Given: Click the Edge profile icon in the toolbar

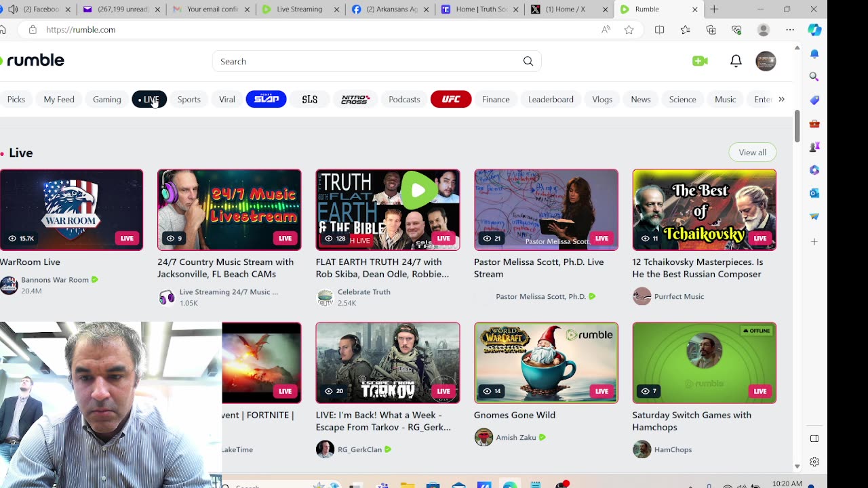Looking at the screenshot, I should [x=764, y=30].
